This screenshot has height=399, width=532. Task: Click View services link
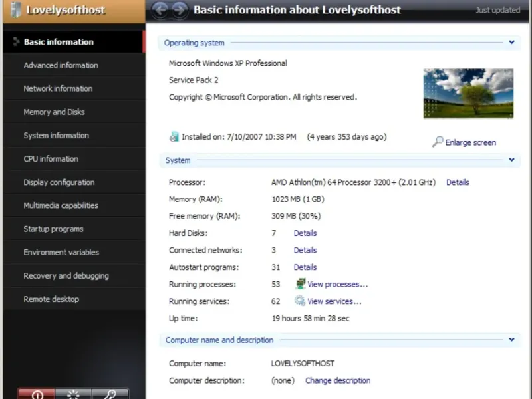click(x=334, y=301)
